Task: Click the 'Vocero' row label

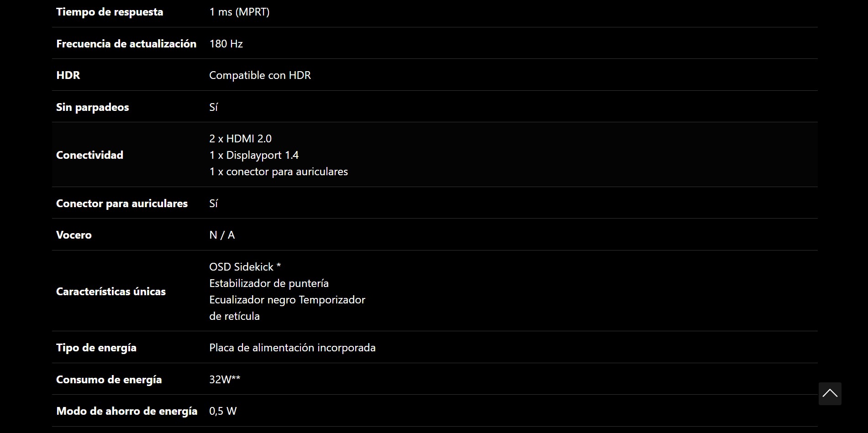Action: pos(74,235)
